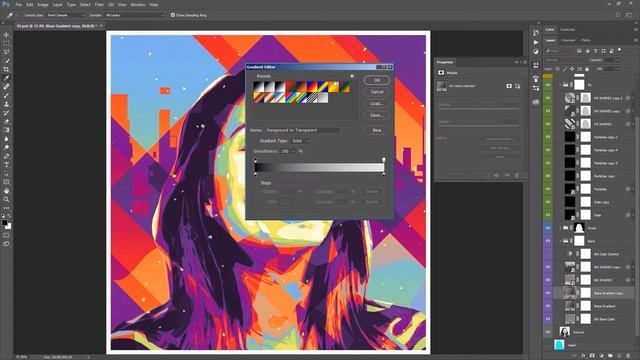Select the Zoom tool
This screenshot has width=640, height=360.
(6, 200)
